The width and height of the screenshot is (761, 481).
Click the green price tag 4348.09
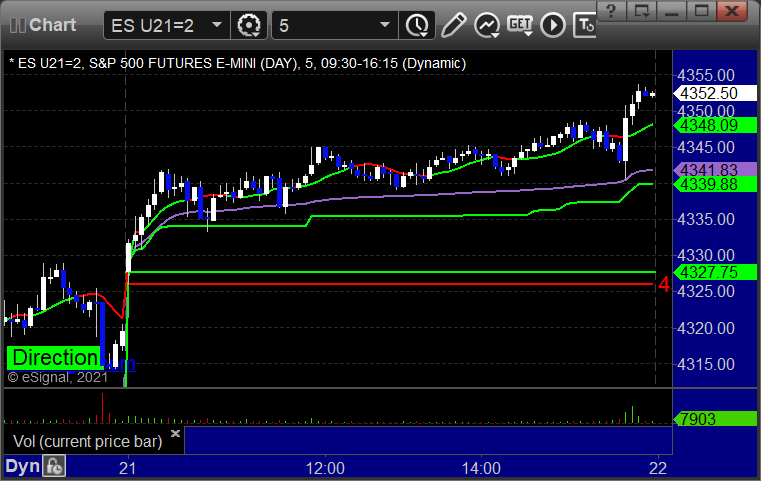pos(714,125)
